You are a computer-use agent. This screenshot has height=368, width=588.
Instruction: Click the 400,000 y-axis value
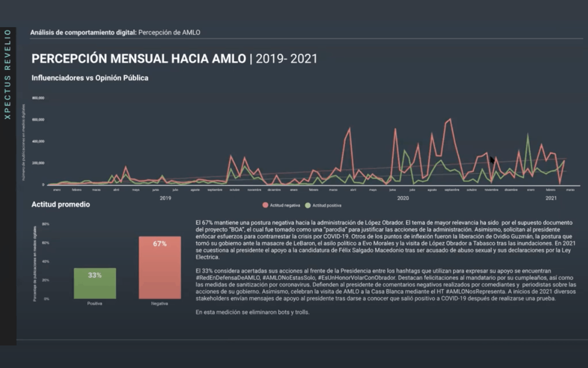38,141
